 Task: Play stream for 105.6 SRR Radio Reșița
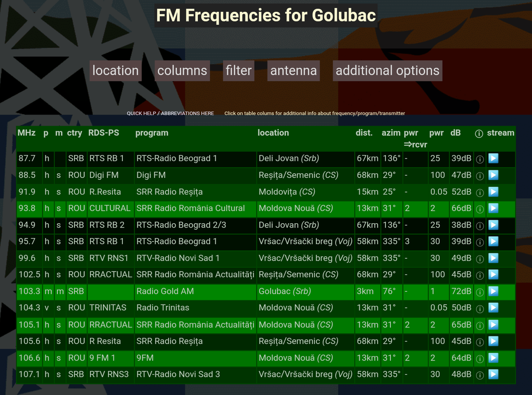pos(493,341)
